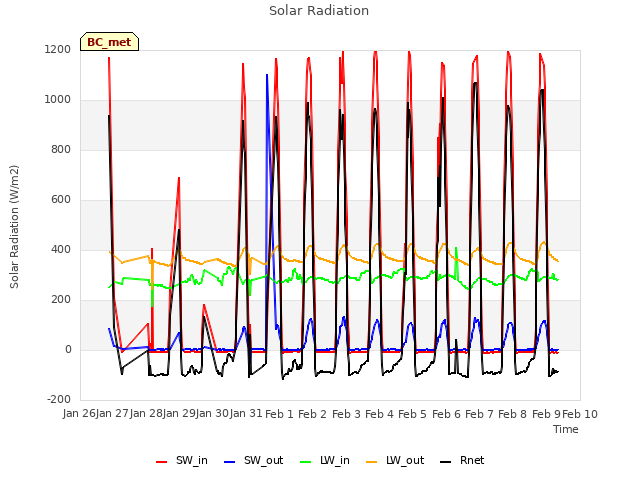Click the Solar Radiation chart title

(319, 11)
